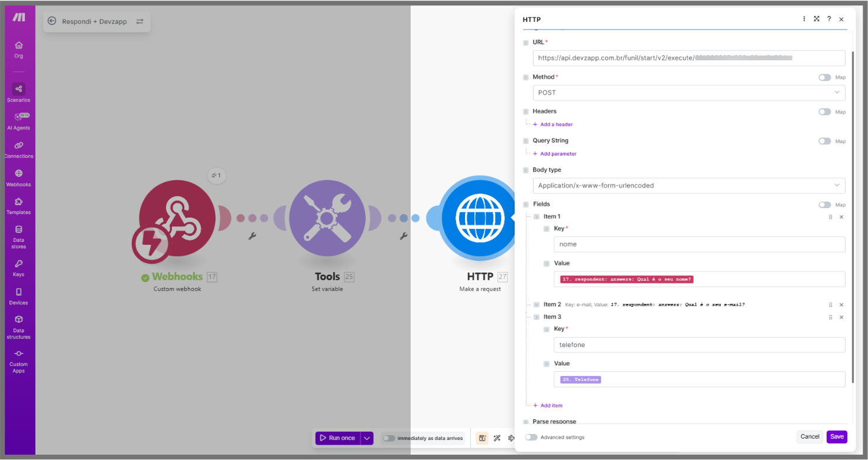The image size is (868, 460).
Task: Select the HTTP Make a request module
Action: point(479,219)
